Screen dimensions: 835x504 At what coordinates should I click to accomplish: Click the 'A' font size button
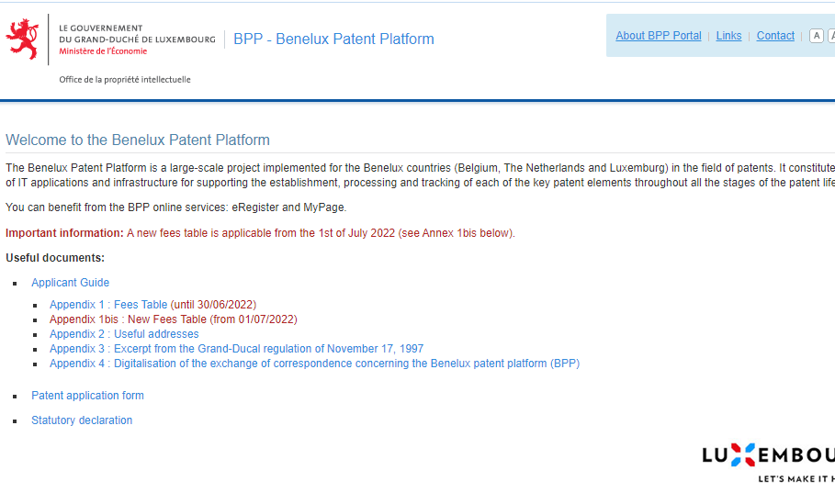(816, 36)
